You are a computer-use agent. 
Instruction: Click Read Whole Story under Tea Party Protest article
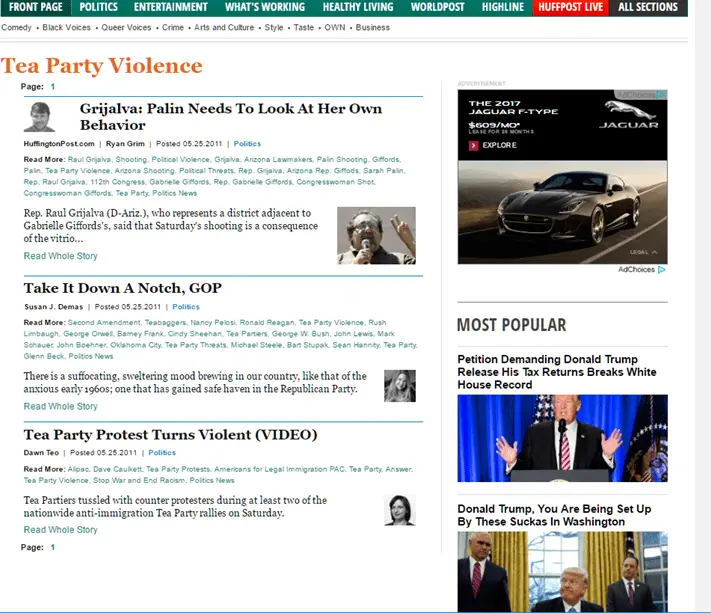point(61,530)
